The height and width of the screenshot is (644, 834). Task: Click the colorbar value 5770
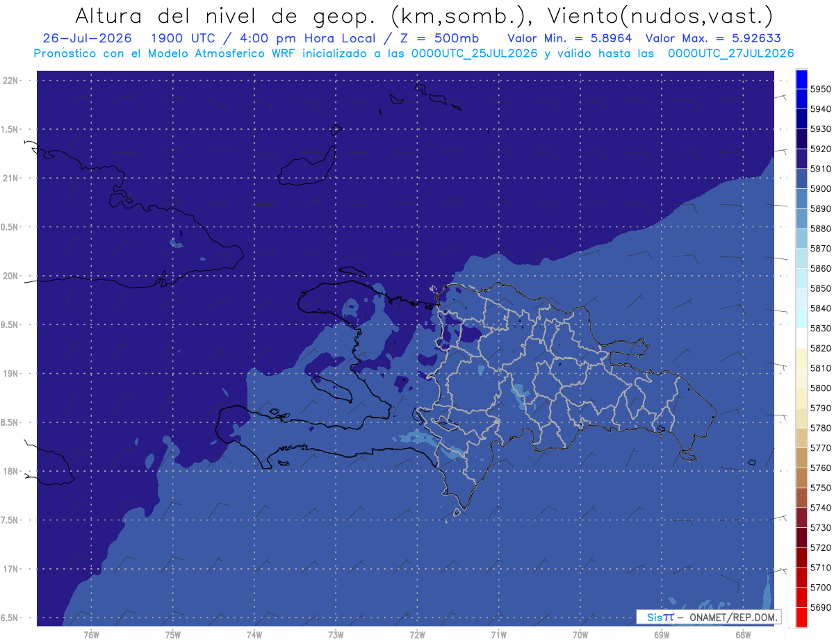(821, 448)
